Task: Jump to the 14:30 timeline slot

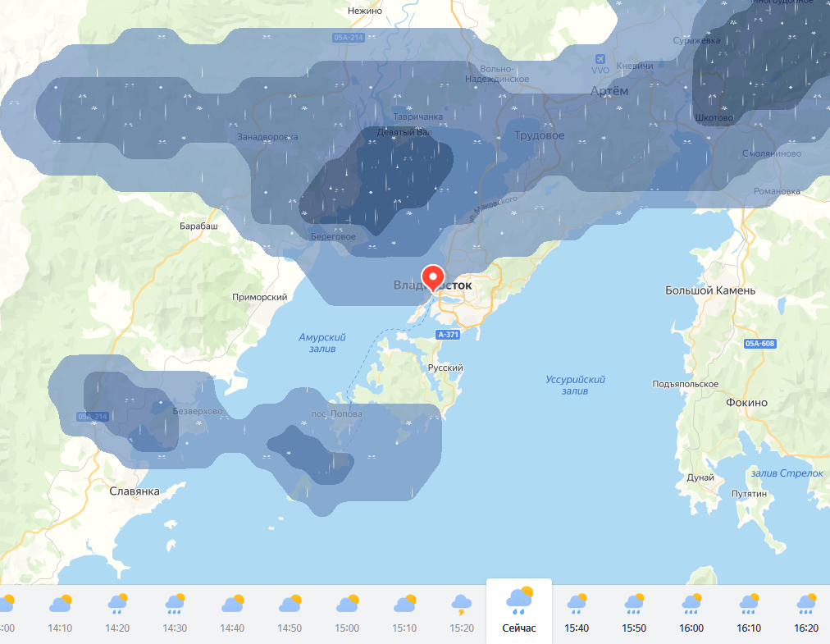Action: coord(175,628)
